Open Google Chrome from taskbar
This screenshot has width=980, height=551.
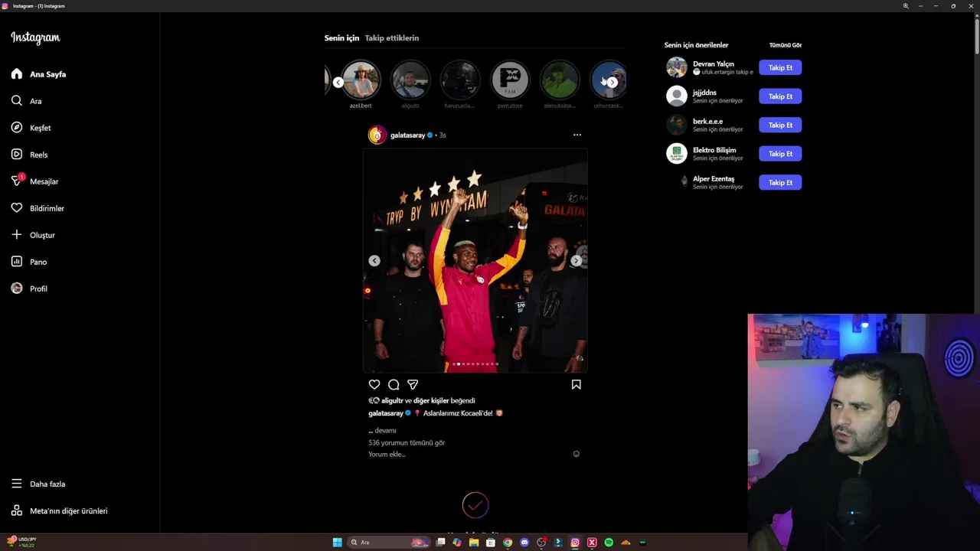point(508,543)
